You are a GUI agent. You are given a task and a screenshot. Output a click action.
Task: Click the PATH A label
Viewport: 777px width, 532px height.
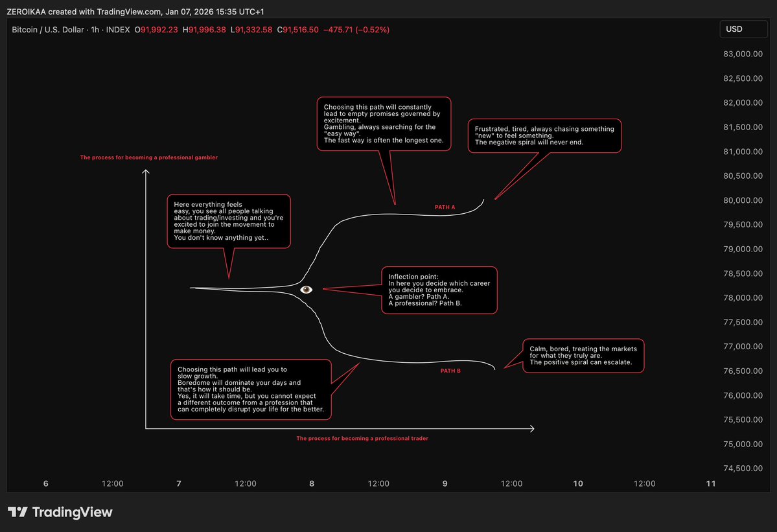coord(445,207)
